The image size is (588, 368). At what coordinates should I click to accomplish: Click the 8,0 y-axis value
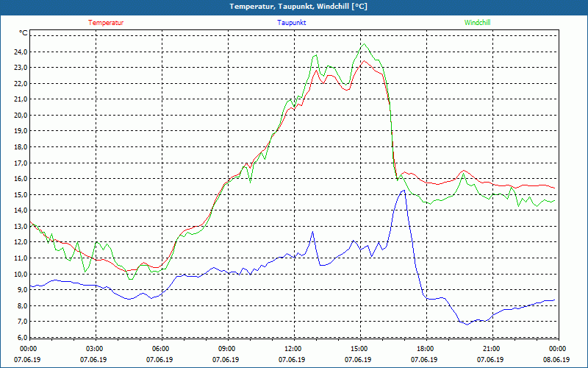23,305
